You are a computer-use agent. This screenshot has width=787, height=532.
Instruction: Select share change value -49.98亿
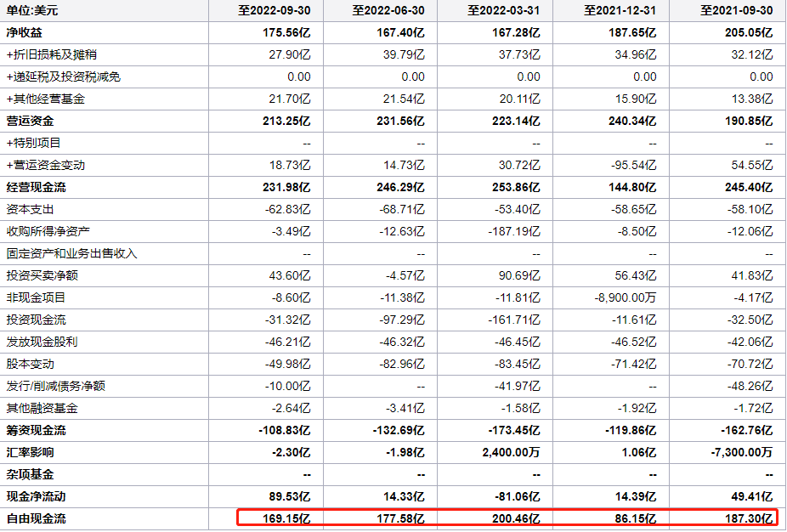[288, 364]
